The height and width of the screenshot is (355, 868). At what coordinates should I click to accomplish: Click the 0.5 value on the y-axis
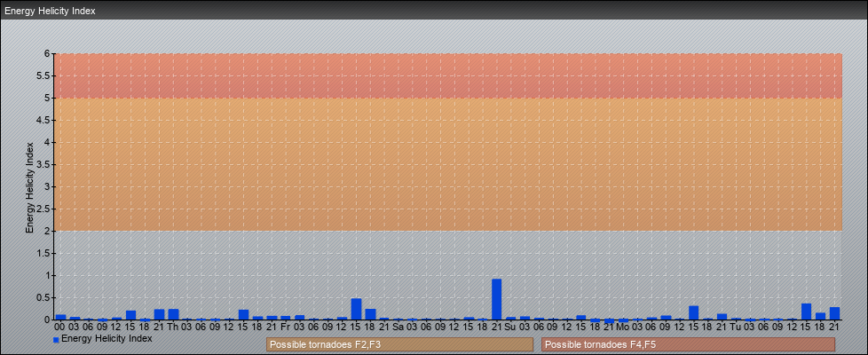pos(43,297)
